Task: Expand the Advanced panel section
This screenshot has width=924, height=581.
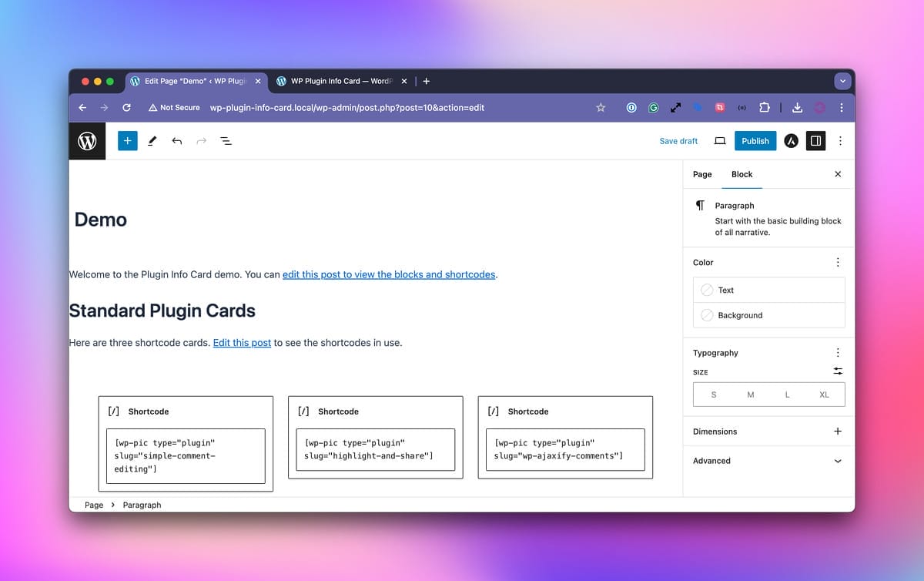Action: (x=838, y=461)
